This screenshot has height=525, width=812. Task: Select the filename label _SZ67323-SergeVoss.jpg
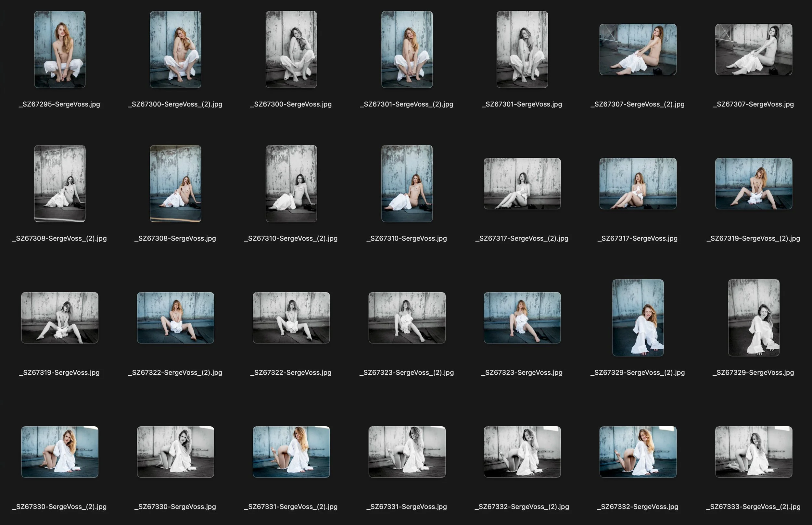coord(523,373)
